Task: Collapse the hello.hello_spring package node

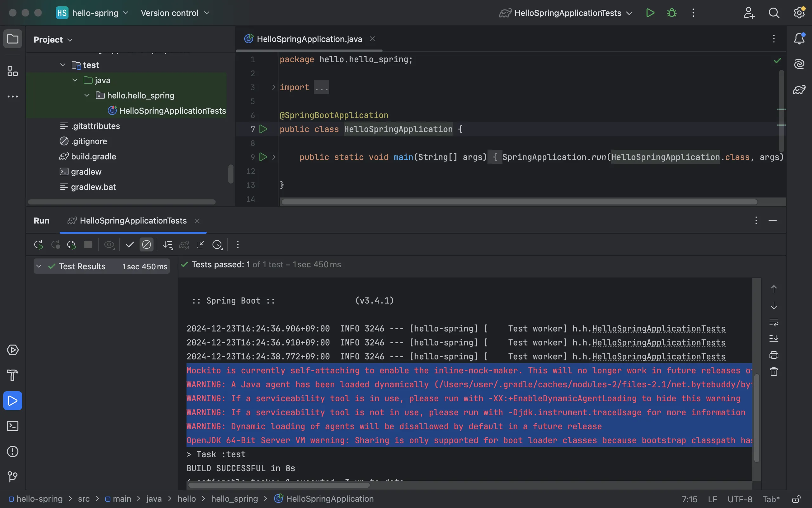Action: [87, 96]
